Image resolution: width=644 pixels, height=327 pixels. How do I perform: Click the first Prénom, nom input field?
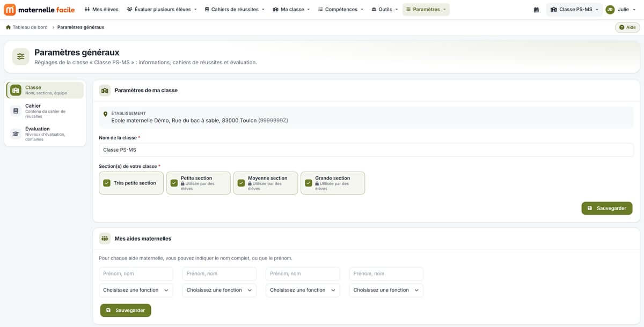(x=136, y=273)
